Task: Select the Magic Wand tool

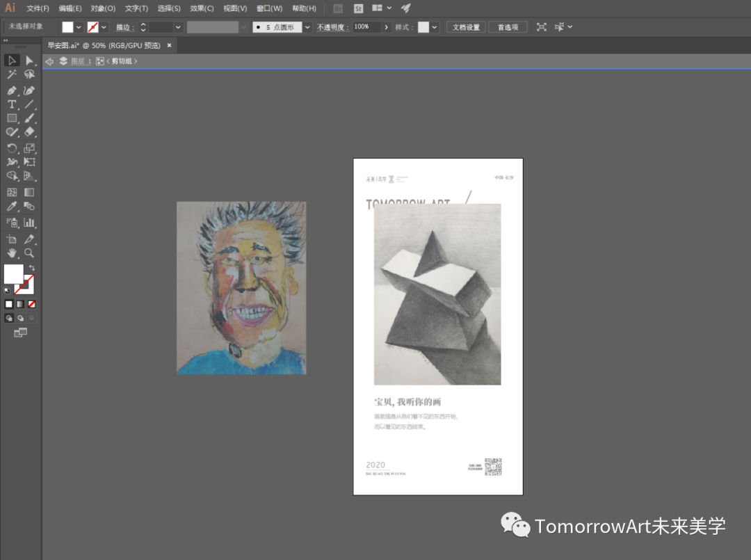Action: (12, 74)
